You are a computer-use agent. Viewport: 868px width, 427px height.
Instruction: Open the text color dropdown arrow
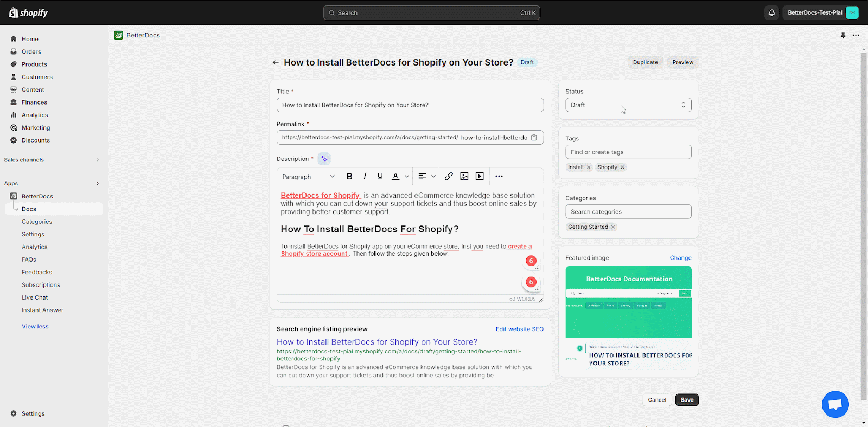(407, 176)
